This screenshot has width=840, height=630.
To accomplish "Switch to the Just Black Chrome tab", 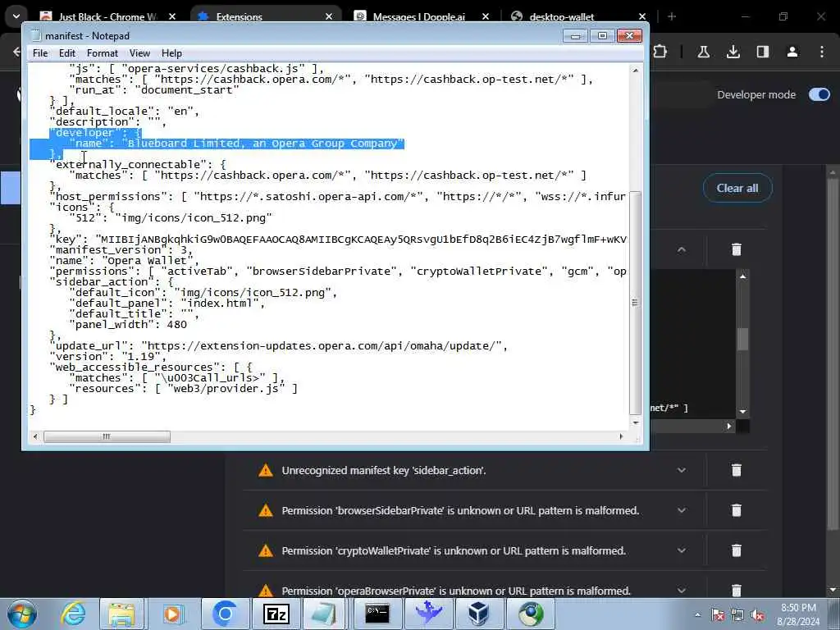I will tap(107, 16).
